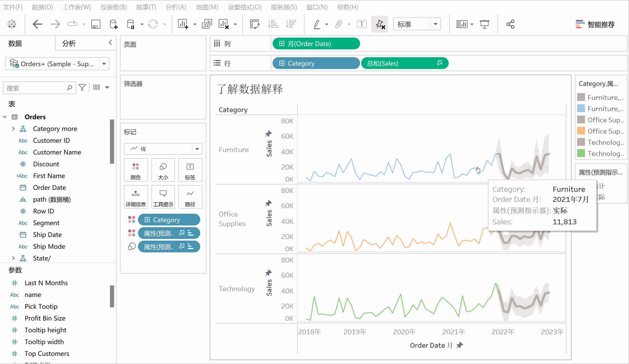Open the Tooltip (工具提示) marks card
The height and width of the screenshot is (364, 629).
(163, 197)
